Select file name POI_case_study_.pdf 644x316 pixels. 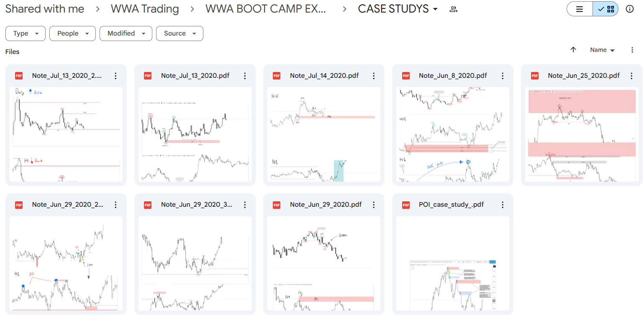pos(451,205)
